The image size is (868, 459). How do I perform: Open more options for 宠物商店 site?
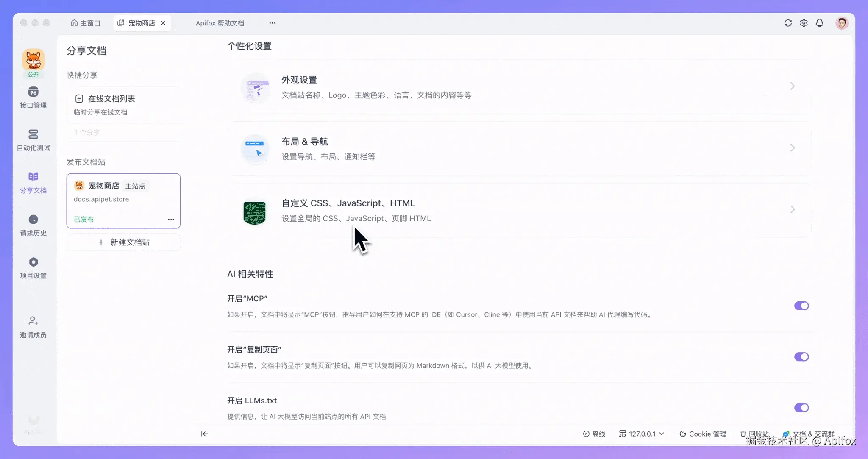click(171, 219)
